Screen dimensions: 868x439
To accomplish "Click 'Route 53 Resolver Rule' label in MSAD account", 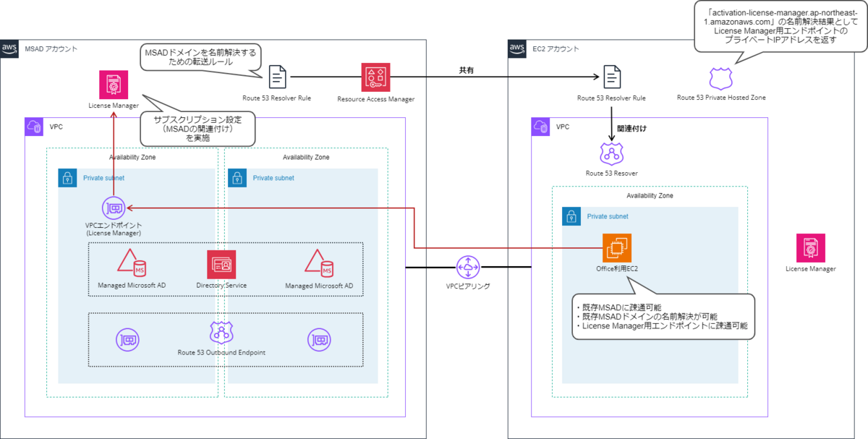I will coord(277,97).
